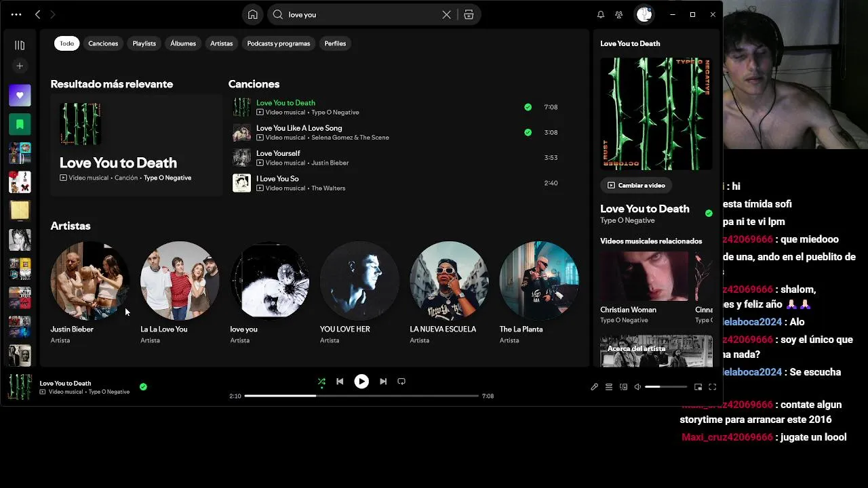The height and width of the screenshot is (488, 868).
Task: Seek on the song progress bar
Action: pyautogui.click(x=361, y=396)
